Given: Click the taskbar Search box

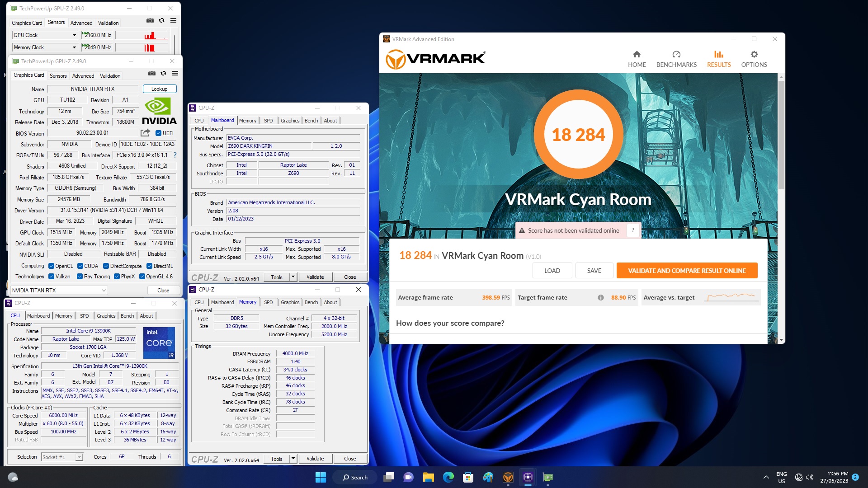Looking at the screenshot, I should 356,477.
